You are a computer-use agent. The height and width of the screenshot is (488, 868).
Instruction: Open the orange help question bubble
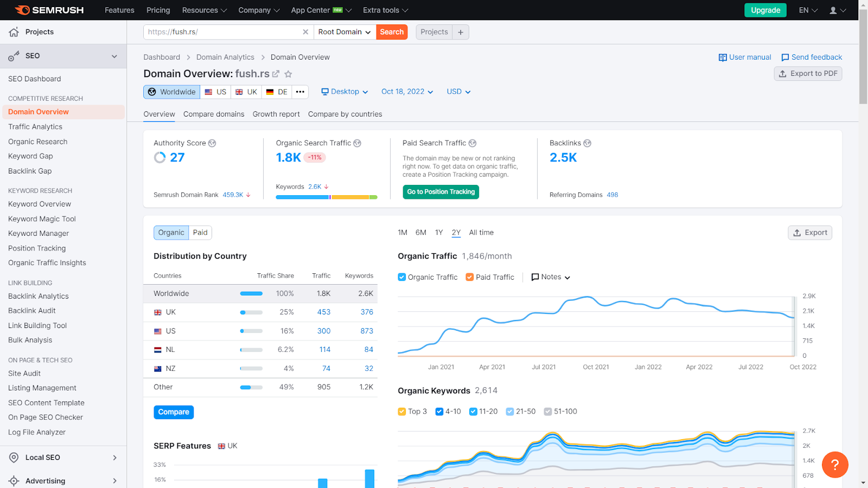tap(835, 465)
